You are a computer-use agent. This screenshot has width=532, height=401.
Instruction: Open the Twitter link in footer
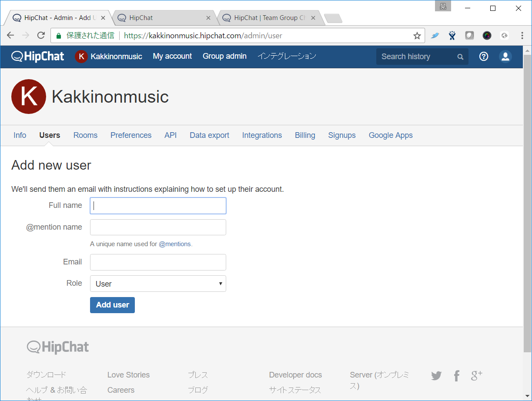436,376
